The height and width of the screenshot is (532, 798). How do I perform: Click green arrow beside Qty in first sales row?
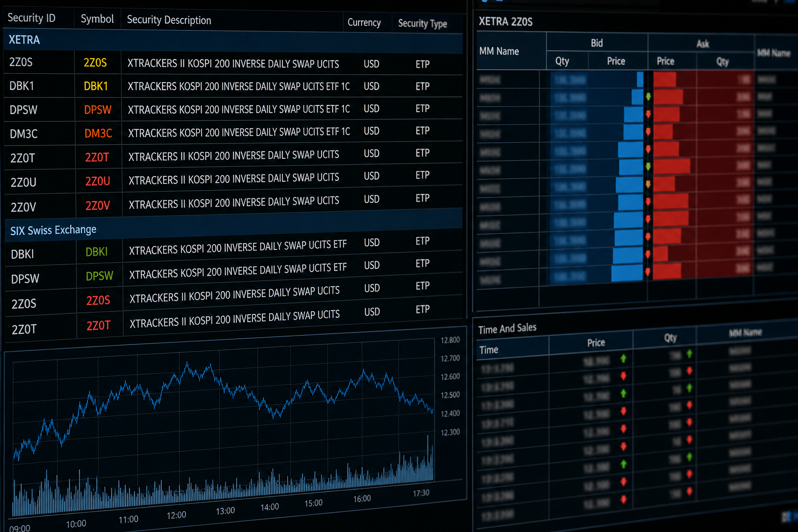point(689,354)
